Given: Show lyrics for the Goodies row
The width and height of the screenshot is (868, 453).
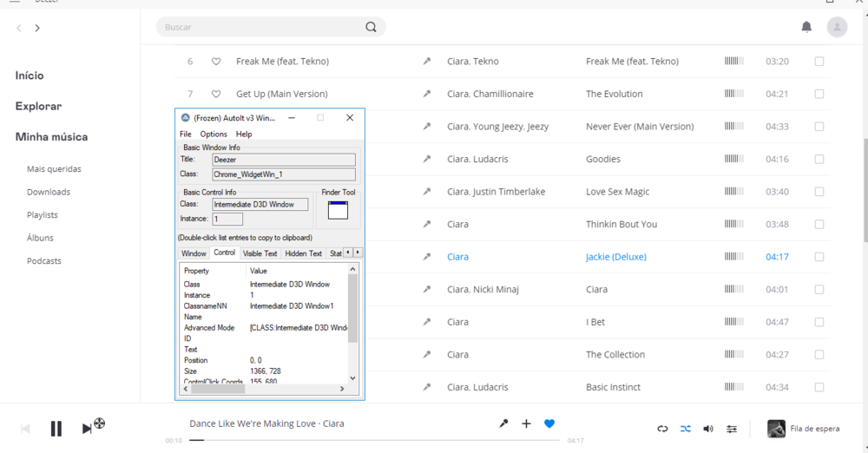Looking at the screenshot, I should tap(427, 159).
